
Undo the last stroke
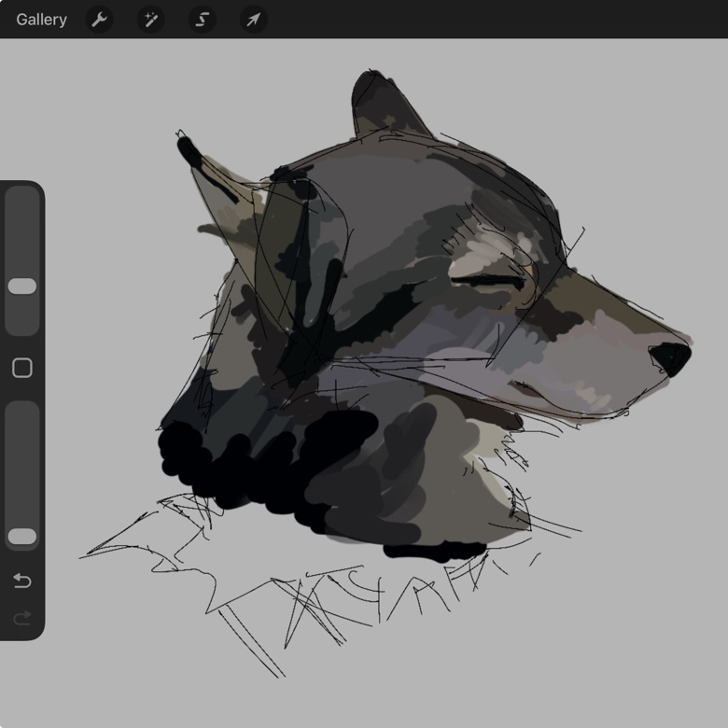point(22,581)
